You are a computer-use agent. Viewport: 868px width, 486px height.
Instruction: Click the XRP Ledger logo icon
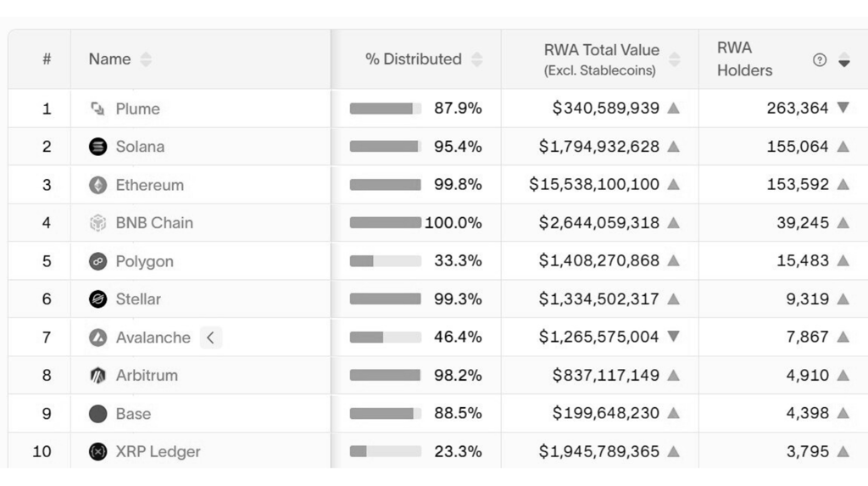coord(98,452)
